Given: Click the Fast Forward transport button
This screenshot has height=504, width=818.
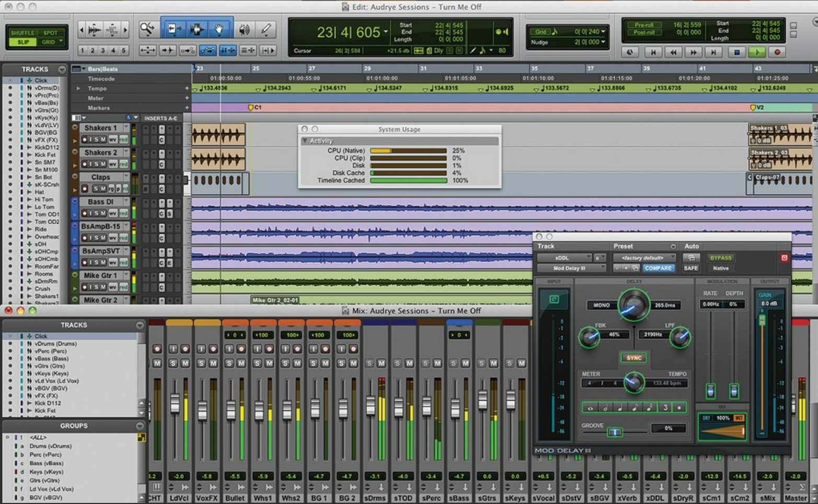Looking at the screenshot, I should [x=694, y=52].
